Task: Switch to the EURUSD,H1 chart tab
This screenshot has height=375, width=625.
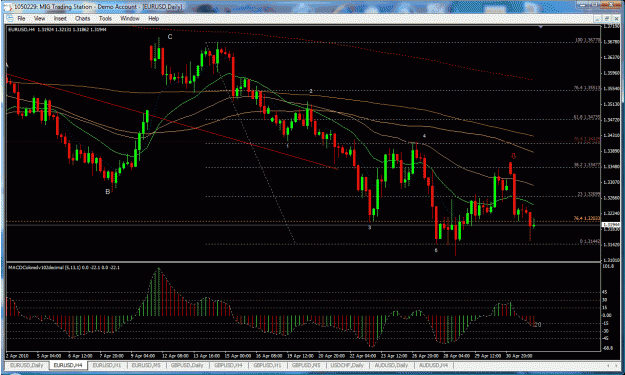Action: [x=107, y=365]
